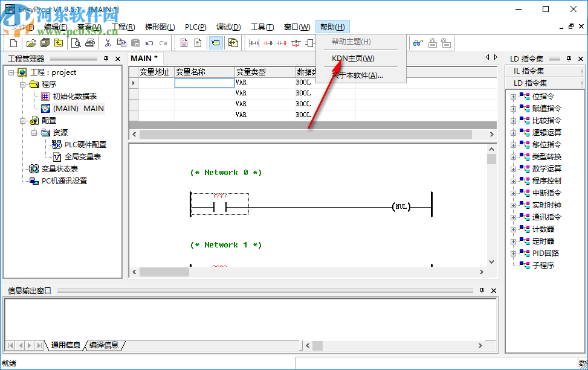The width and height of the screenshot is (588, 370).
Task: Select 子程序 in instruction list
Action: pyautogui.click(x=543, y=266)
